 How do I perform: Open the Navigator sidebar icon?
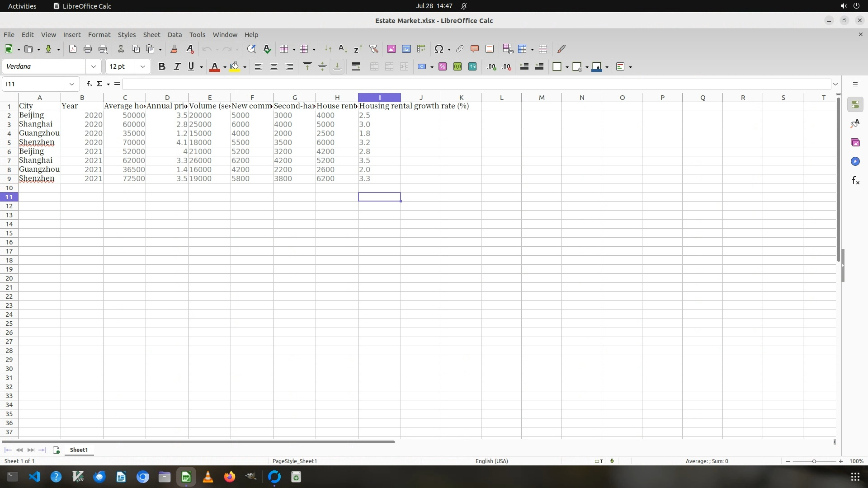pyautogui.click(x=855, y=162)
